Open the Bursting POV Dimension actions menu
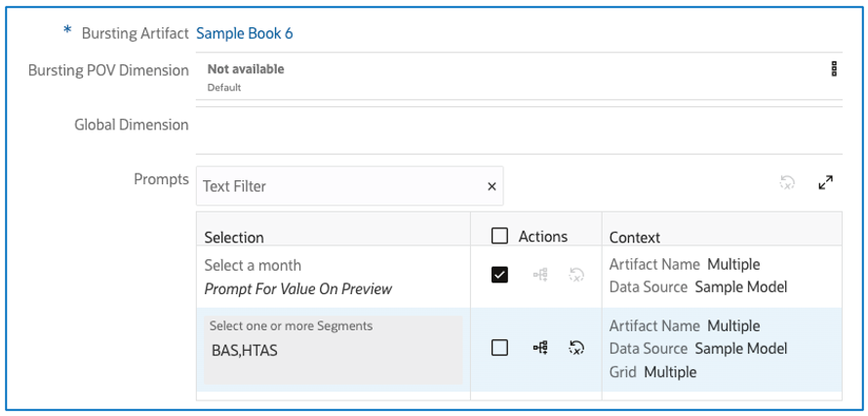The width and height of the screenshot is (868, 416). pyautogui.click(x=834, y=69)
